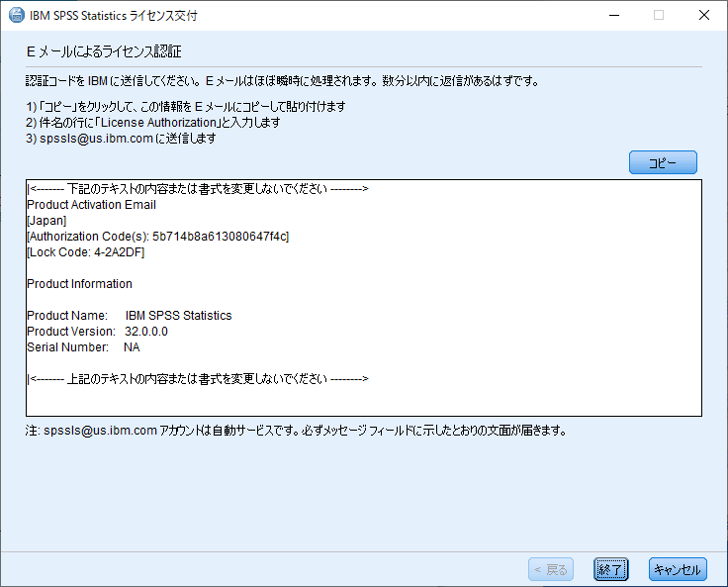Click the window title IBM SPSS Statistics ライセンス交付

pos(114,15)
